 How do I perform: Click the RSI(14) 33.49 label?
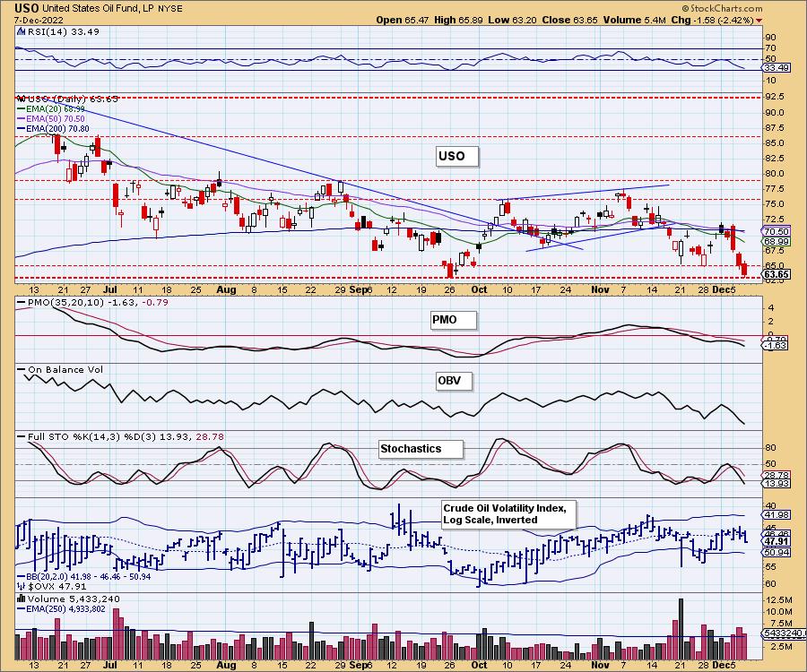(63, 31)
